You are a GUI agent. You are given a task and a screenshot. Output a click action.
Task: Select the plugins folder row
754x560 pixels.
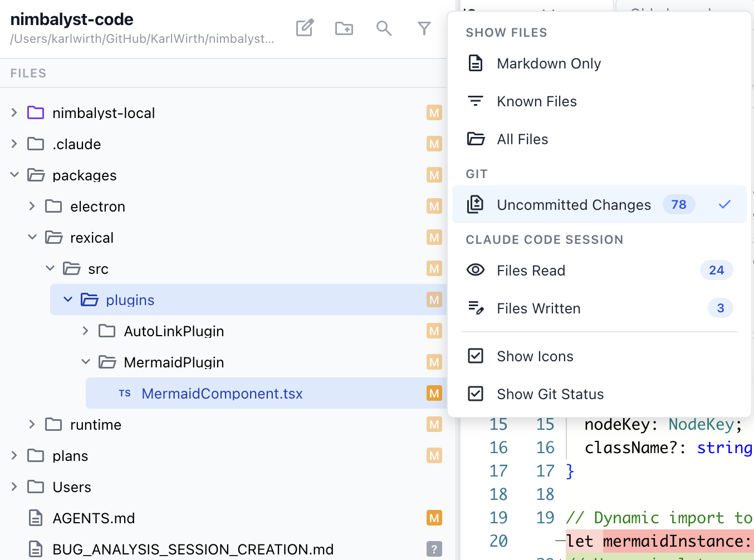pyautogui.click(x=248, y=300)
